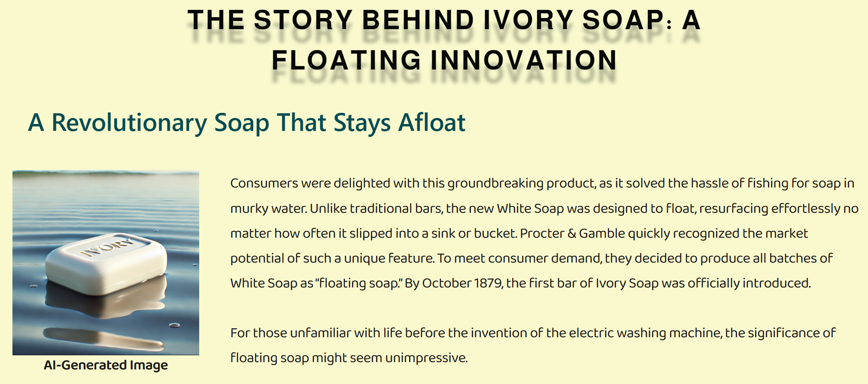The width and height of the screenshot is (868, 384).
Task: Click the date "October 1879" in the text
Action: click(x=462, y=283)
